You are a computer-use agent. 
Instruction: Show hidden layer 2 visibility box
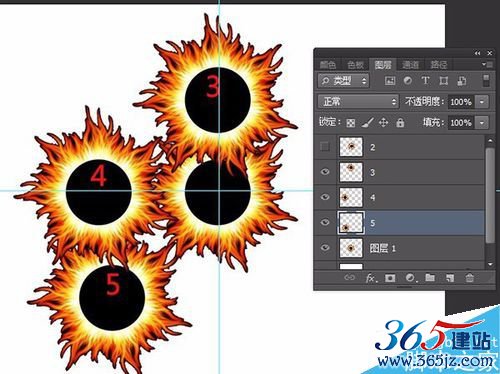click(325, 147)
